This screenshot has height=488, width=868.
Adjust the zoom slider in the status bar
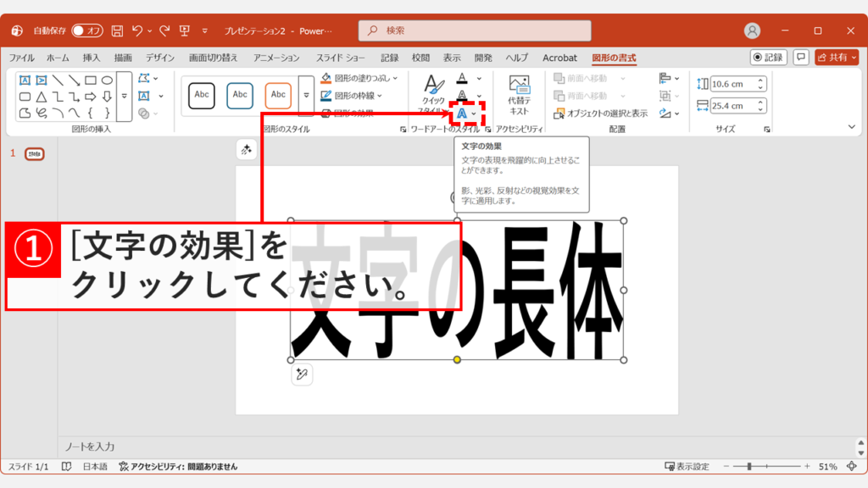751,465
